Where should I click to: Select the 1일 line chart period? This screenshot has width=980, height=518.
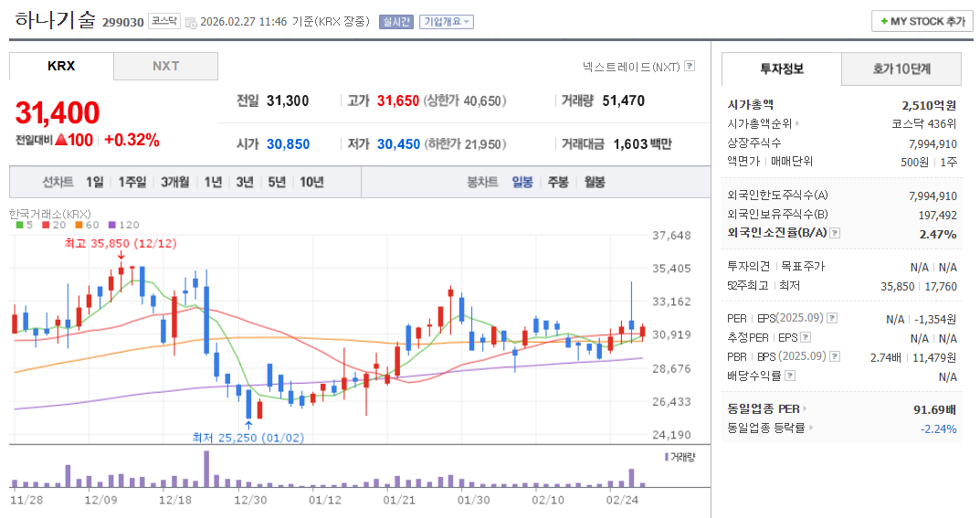tap(95, 182)
